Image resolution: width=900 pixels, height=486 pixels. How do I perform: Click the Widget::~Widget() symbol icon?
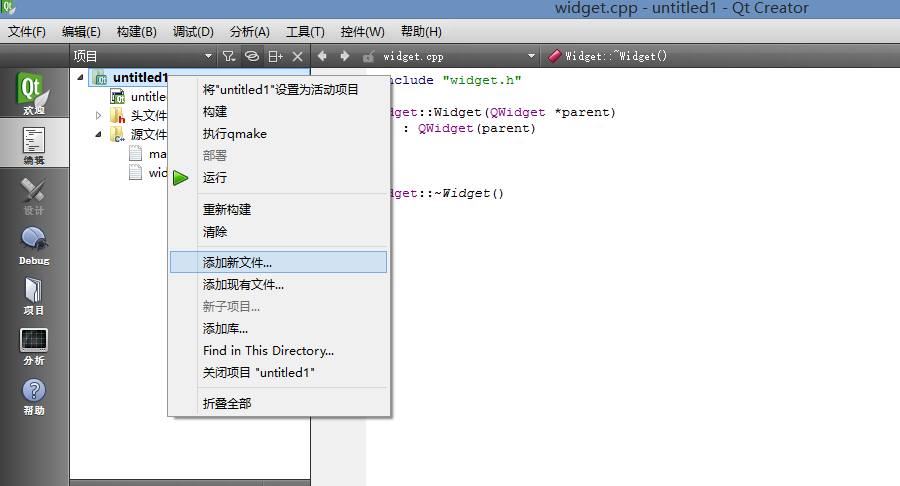point(554,56)
